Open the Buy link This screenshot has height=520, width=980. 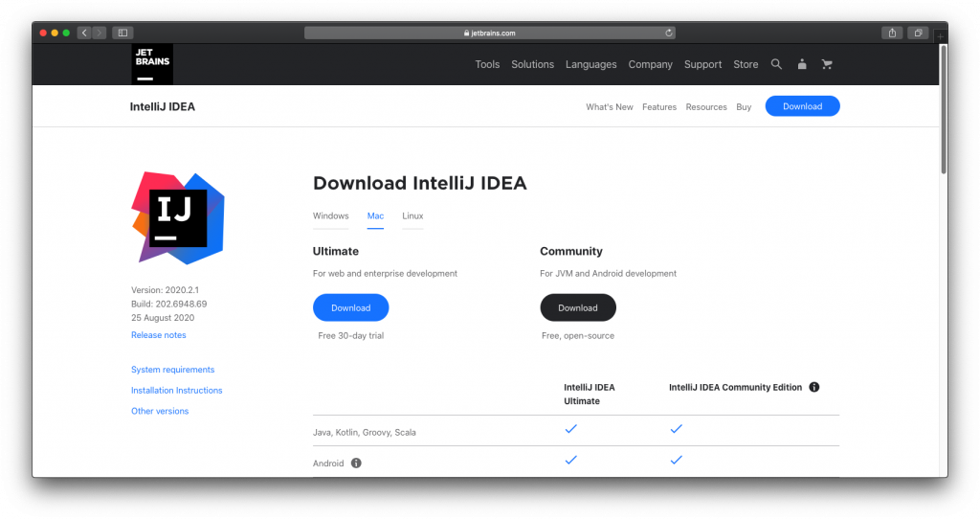[744, 107]
